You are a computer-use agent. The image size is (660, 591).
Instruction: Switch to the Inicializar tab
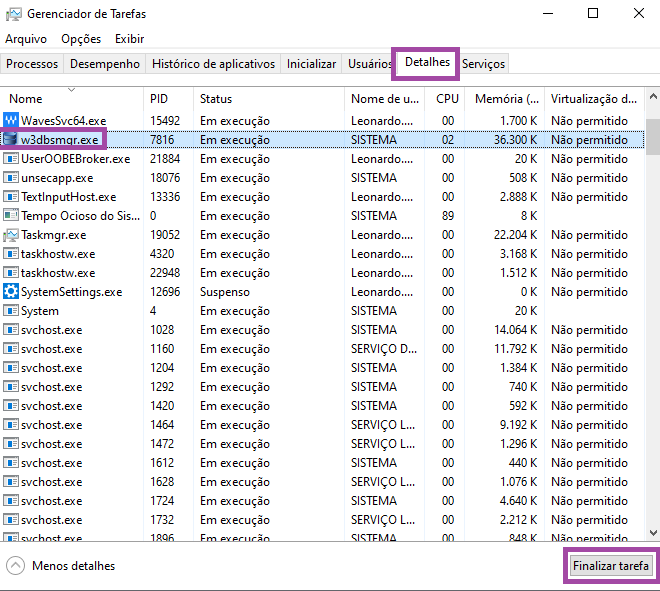click(311, 64)
